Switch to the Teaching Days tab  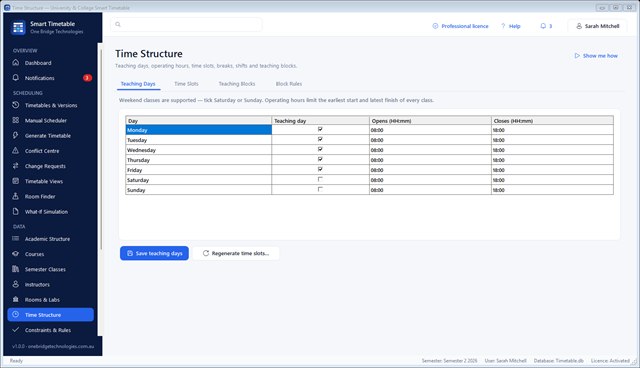(138, 84)
